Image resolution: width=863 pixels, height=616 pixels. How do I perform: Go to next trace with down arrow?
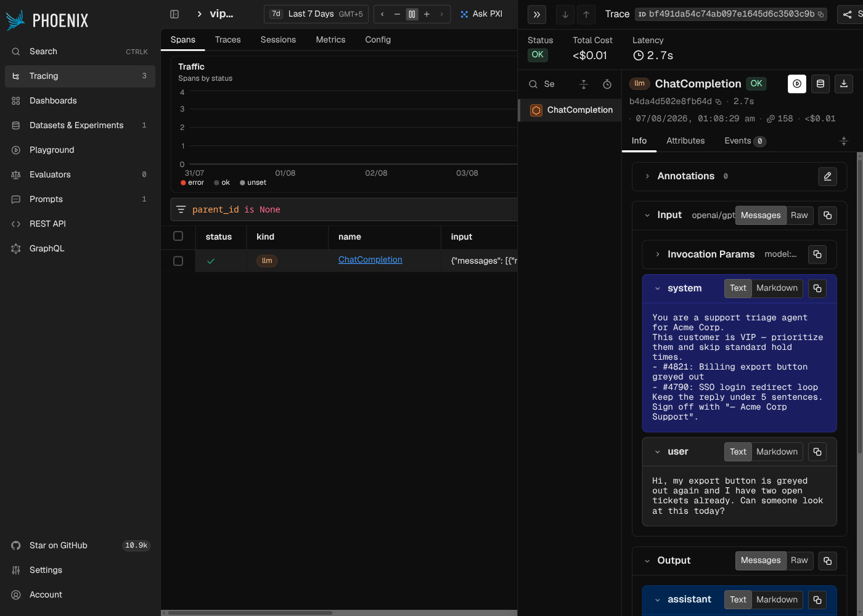[565, 14]
